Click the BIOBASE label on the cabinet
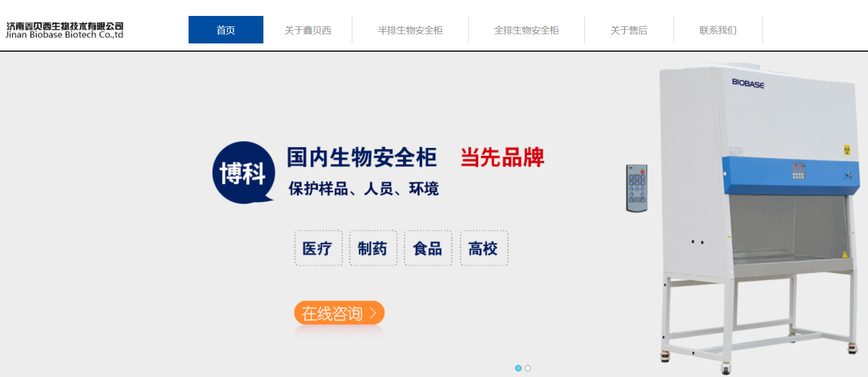This screenshot has height=377, width=868. click(748, 84)
